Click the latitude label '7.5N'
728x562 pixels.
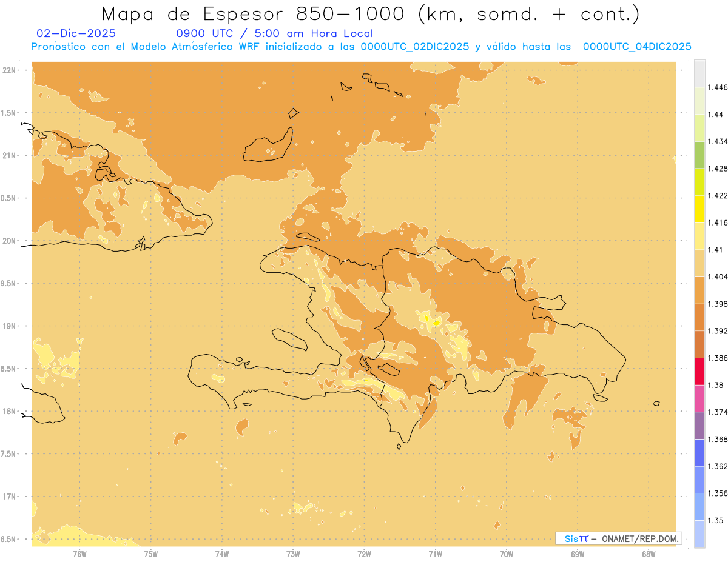point(8,454)
